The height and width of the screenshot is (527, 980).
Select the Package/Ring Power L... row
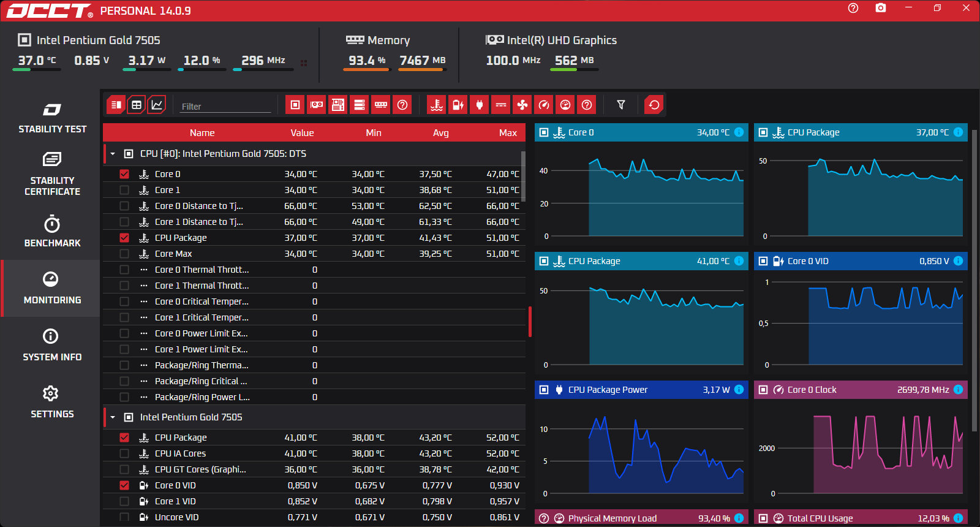tap(314, 397)
